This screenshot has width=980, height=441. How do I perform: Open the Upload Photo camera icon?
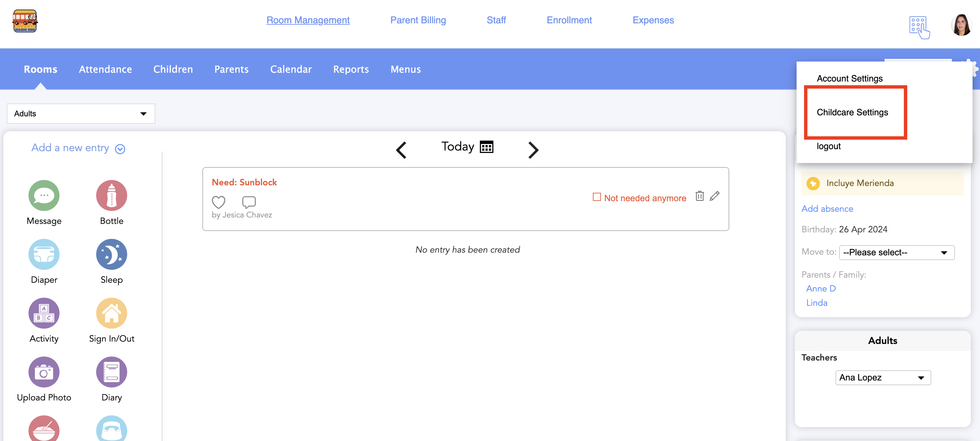coord(44,372)
